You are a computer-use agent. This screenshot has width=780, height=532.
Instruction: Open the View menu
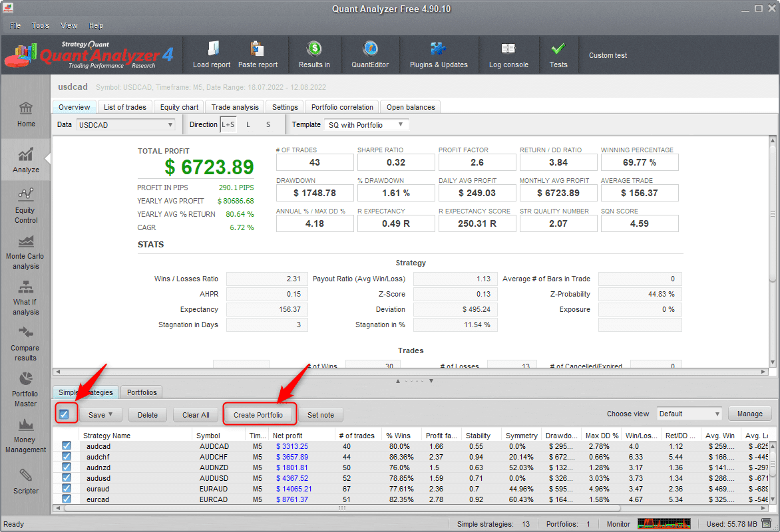coord(69,25)
